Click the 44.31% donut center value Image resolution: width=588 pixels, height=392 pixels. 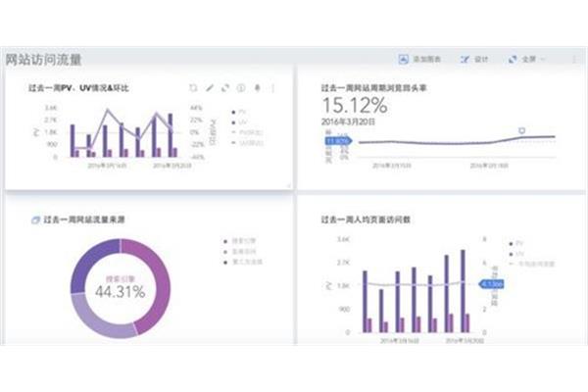[x=120, y=292]
